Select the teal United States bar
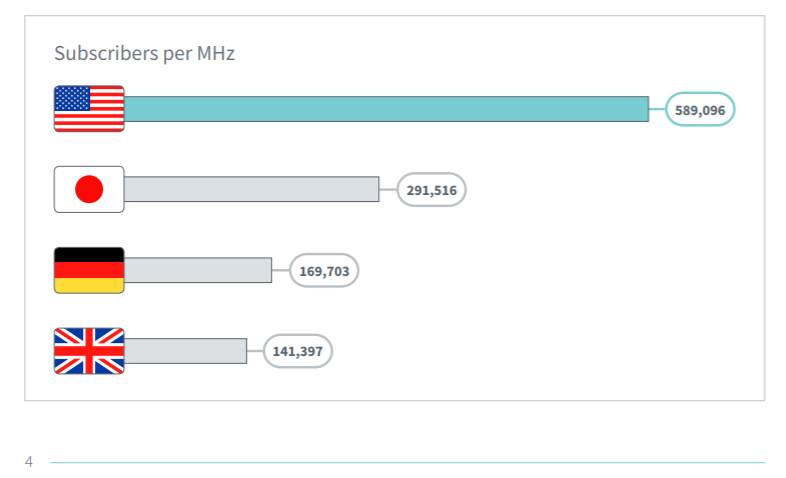Image resolution: width=786 pixels, height=478 pixels. pos(386,109)
